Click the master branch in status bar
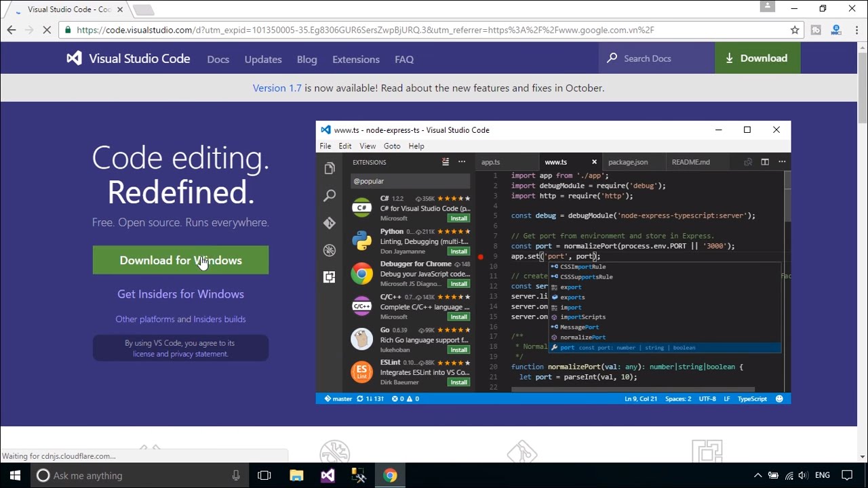The width and height of the screenshot is (868, 488). [338, 399]
